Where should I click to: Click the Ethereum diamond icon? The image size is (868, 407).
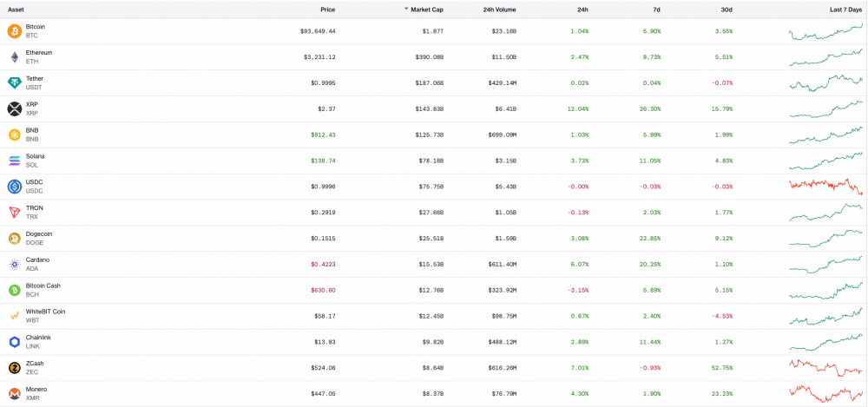14,57
